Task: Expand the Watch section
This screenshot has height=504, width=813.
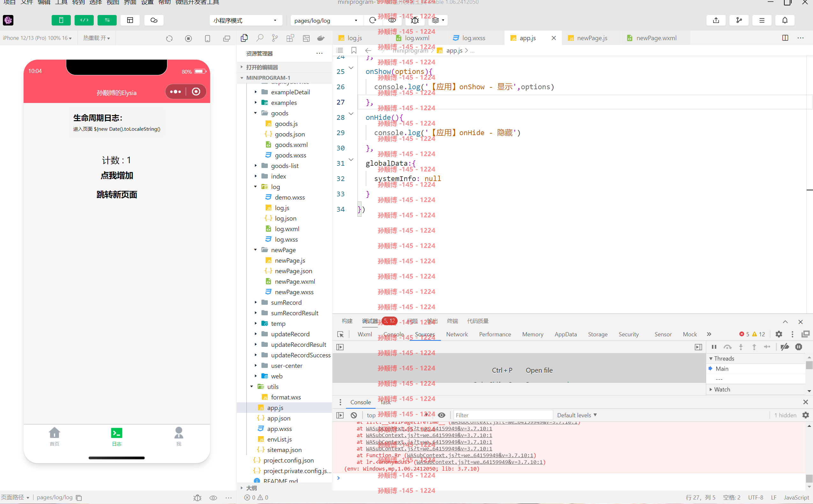Action: click(x=722, y=389)
